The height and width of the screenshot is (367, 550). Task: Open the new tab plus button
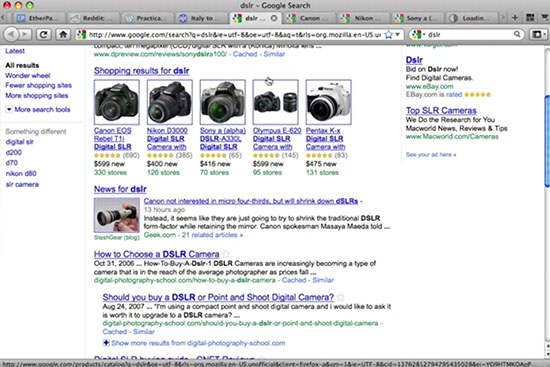[x=515, y=18]
